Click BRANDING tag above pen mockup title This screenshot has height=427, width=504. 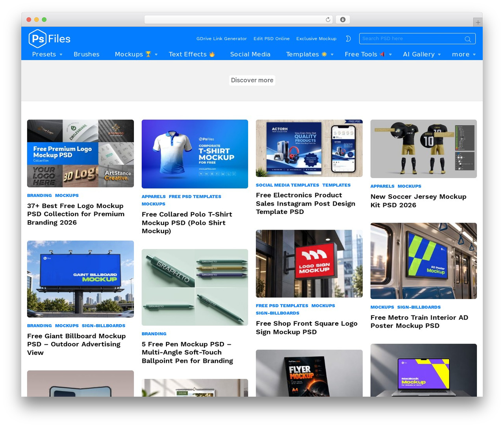[154, 334]
